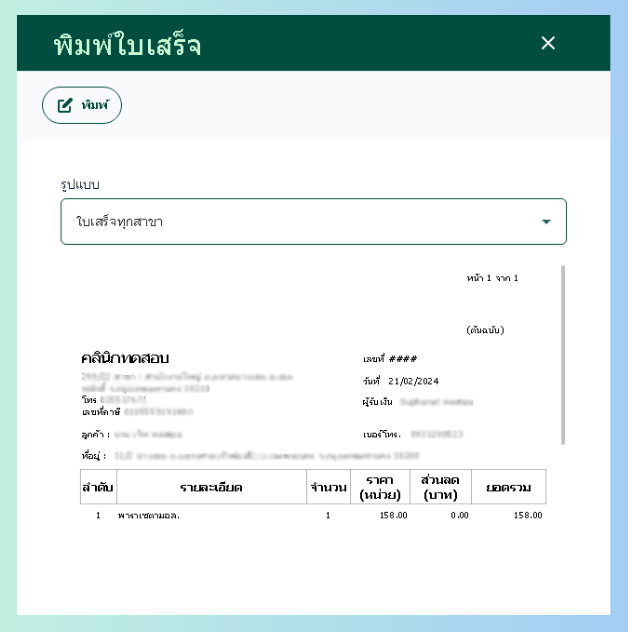Click the total 158.00 in ยอดรวม column

point(528,516)
